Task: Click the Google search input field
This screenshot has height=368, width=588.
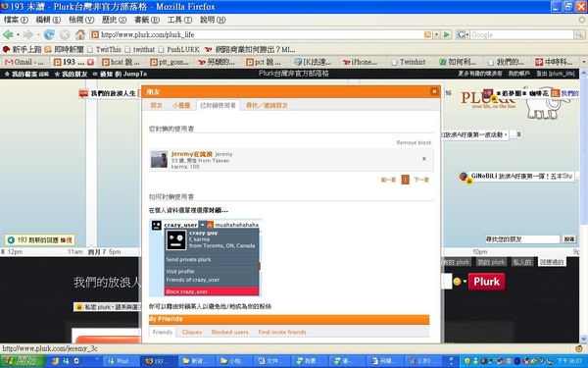Action: point(521,34)
